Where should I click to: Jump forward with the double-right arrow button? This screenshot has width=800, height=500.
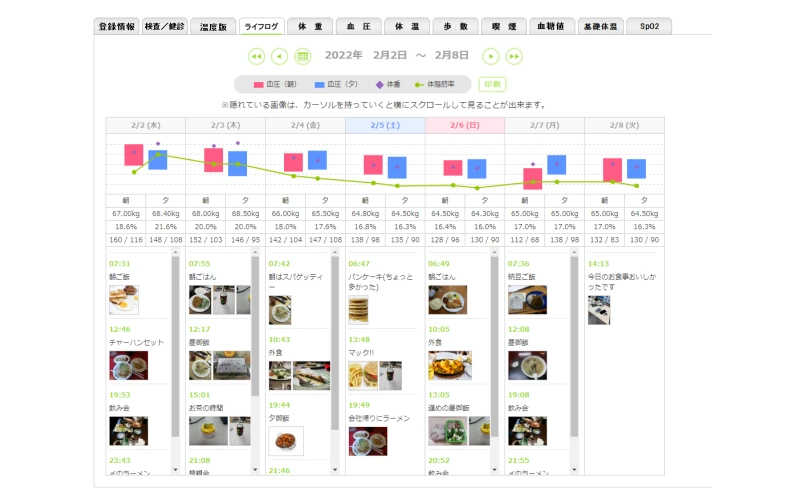click(x=515, y=57)
